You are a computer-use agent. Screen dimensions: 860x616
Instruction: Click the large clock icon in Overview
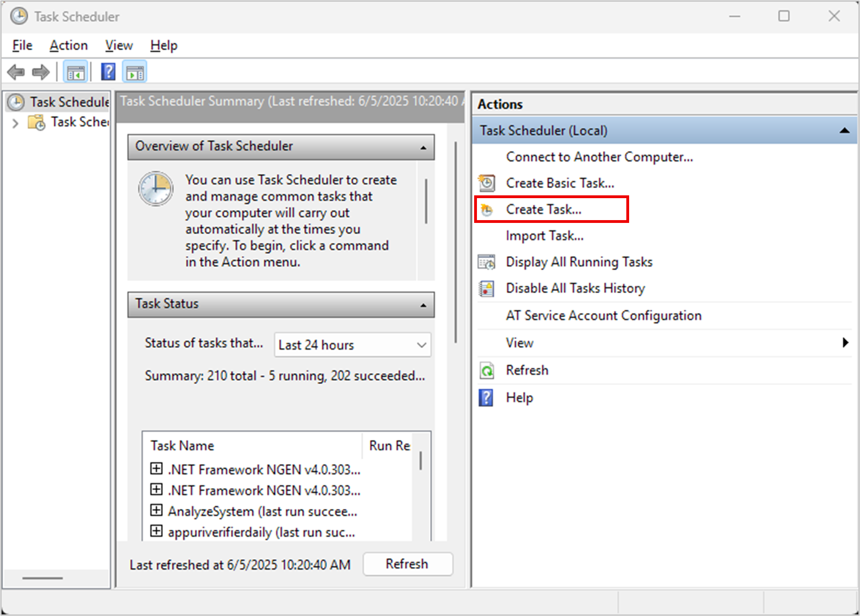[156, 189]
